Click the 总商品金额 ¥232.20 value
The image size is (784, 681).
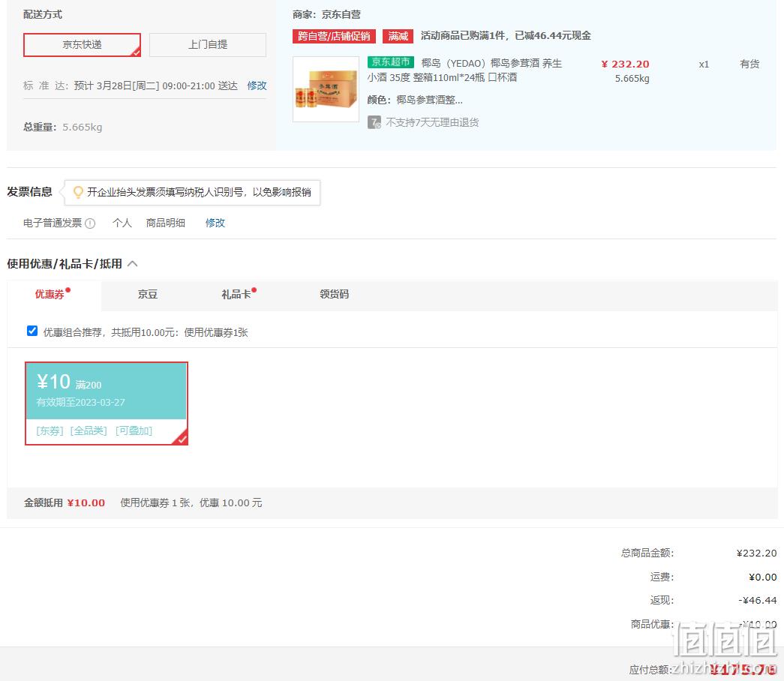pos(756,553)
